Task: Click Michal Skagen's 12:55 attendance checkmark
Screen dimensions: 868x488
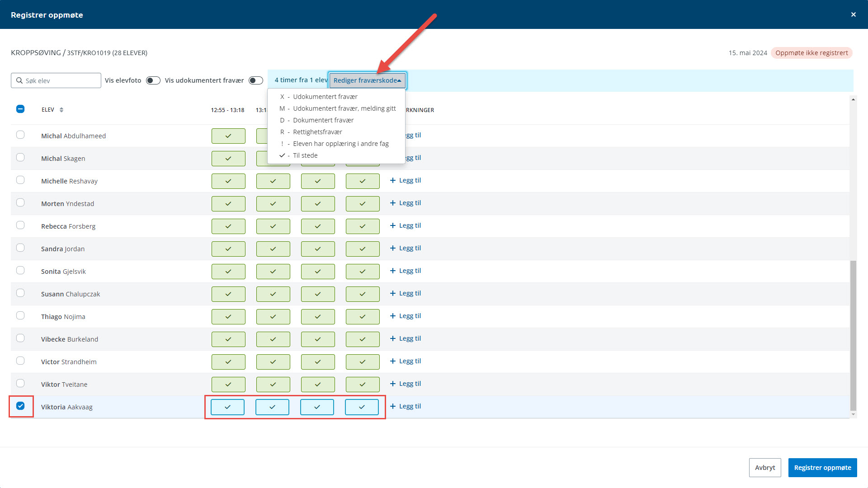Action: (228, 159)
